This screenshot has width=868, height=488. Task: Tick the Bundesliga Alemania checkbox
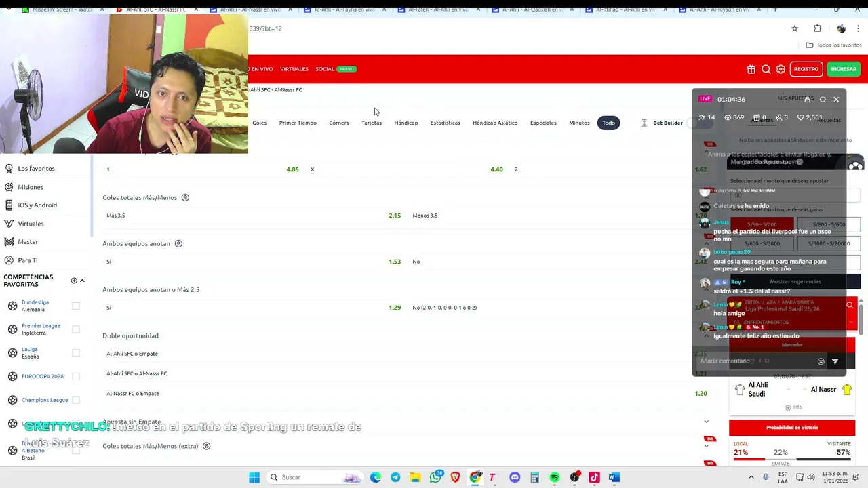[76, 306]
